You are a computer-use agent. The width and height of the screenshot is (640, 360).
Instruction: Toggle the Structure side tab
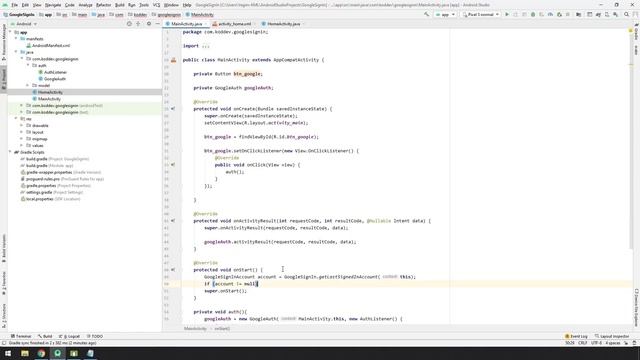coord(4,316)
